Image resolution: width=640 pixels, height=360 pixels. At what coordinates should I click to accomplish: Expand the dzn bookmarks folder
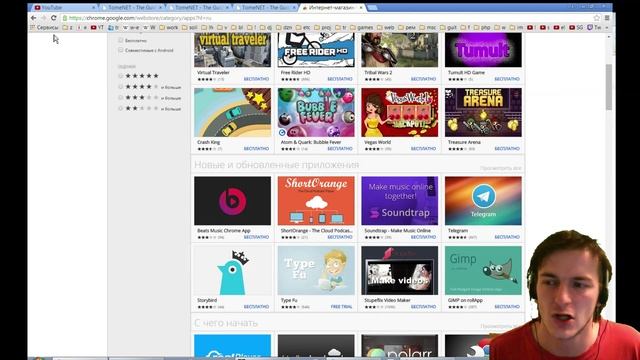click(284, 27)
